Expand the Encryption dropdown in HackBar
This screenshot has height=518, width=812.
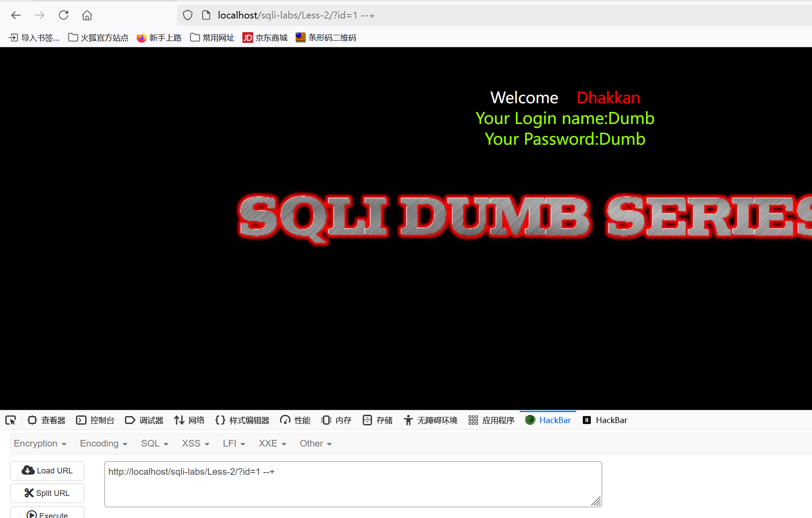pos(40,443)
